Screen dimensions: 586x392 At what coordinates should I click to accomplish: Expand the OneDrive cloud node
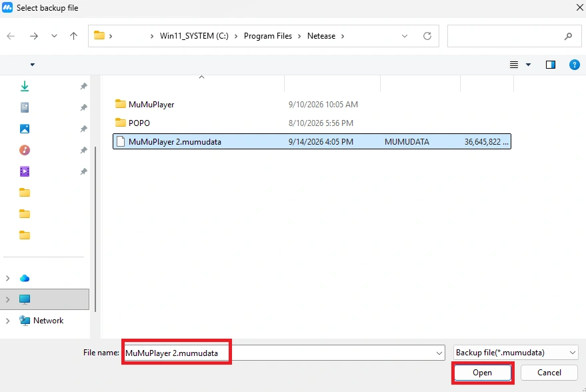click(x=7, y=279)
